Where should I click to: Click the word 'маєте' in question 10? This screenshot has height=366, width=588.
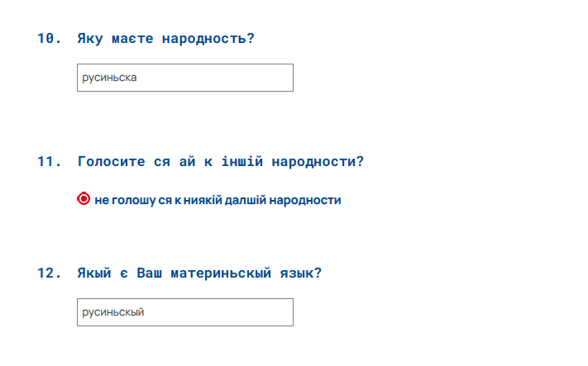132,38
